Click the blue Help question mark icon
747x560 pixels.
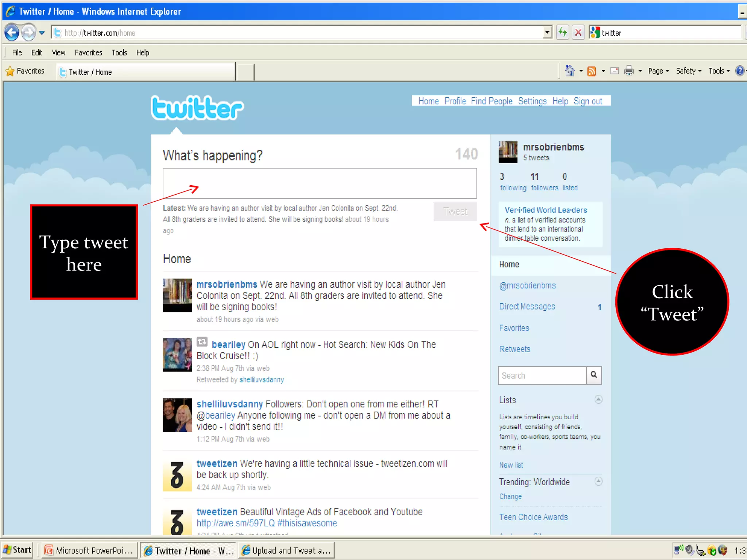(740, 71)
